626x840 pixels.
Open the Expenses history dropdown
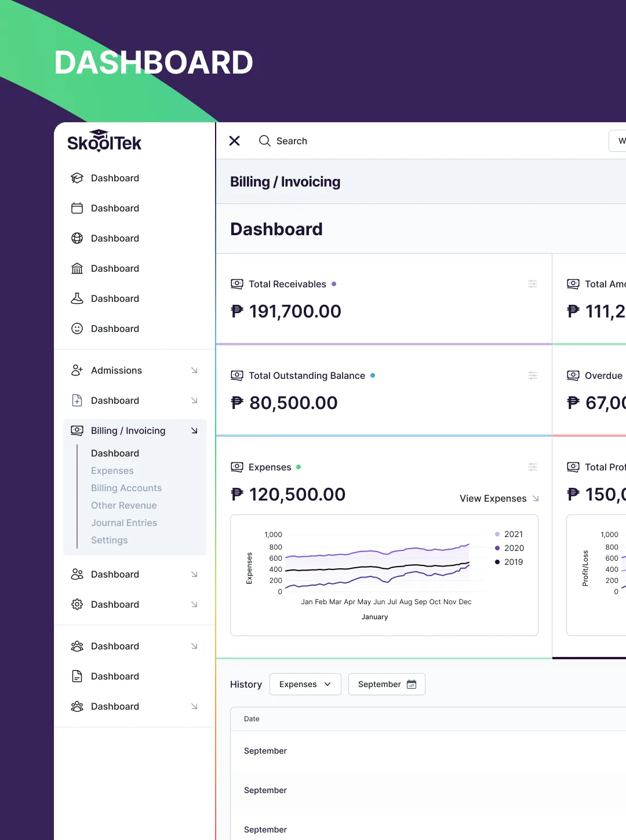[x=305, y=684]
